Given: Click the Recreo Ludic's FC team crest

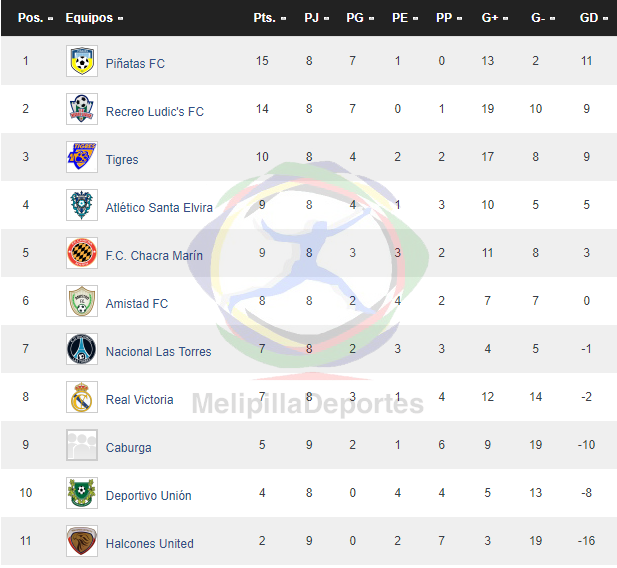Looking at the screenshot, I should [x=82, y=109].
